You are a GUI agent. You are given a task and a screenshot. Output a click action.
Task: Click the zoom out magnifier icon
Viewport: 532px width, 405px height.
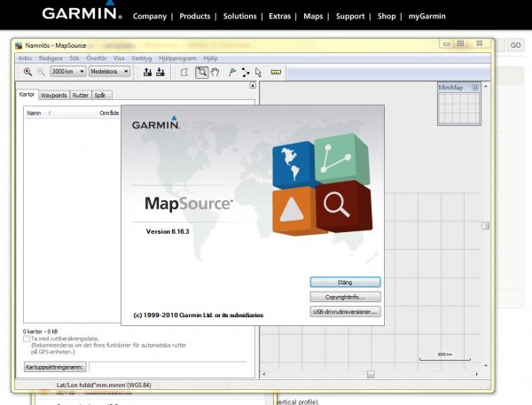pyautogui.click(x=41, y=72)
